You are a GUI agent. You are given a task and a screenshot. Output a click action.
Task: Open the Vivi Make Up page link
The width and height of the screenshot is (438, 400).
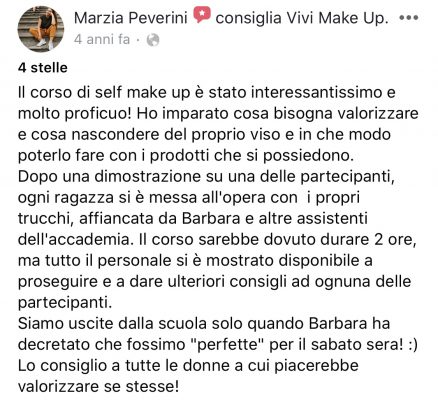tap(354, 18)
